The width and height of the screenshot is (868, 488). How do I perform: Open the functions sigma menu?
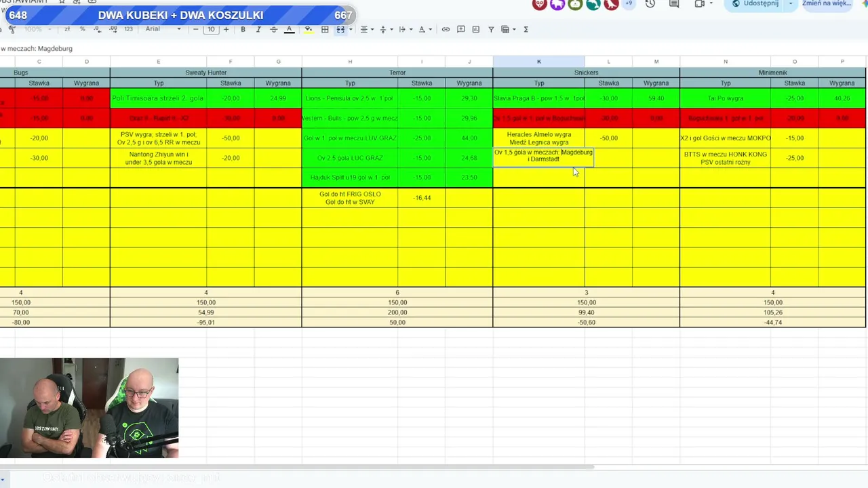(x=526, y=29)
